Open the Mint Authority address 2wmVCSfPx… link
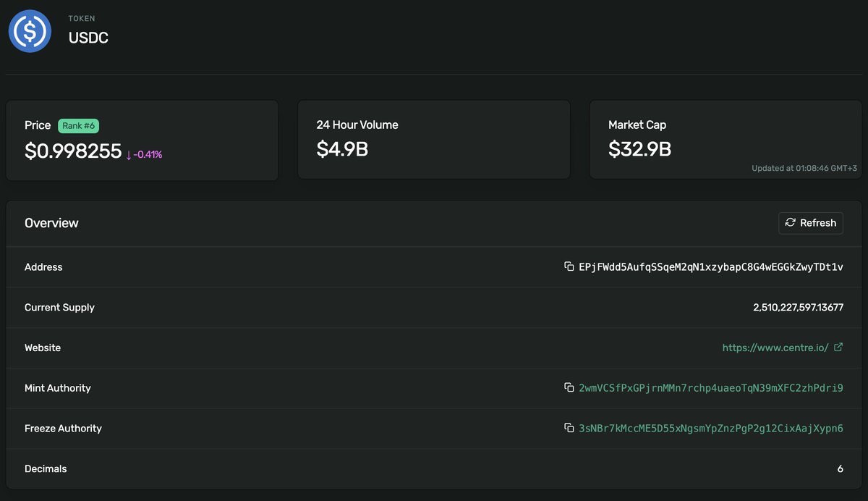The width and height of the screenshot is (868, 501). (x=711, y=388)
